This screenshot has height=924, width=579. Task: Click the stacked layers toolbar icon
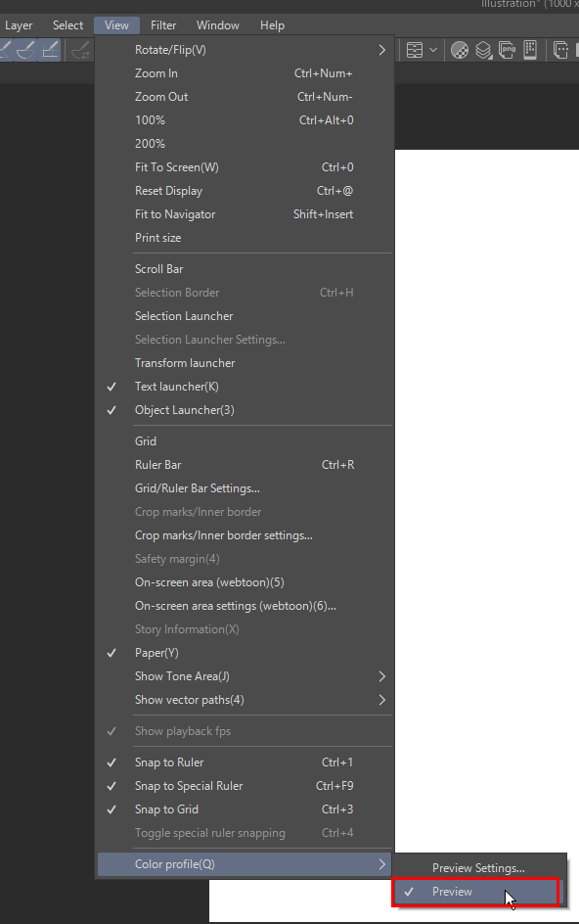[x=483, y=50]
